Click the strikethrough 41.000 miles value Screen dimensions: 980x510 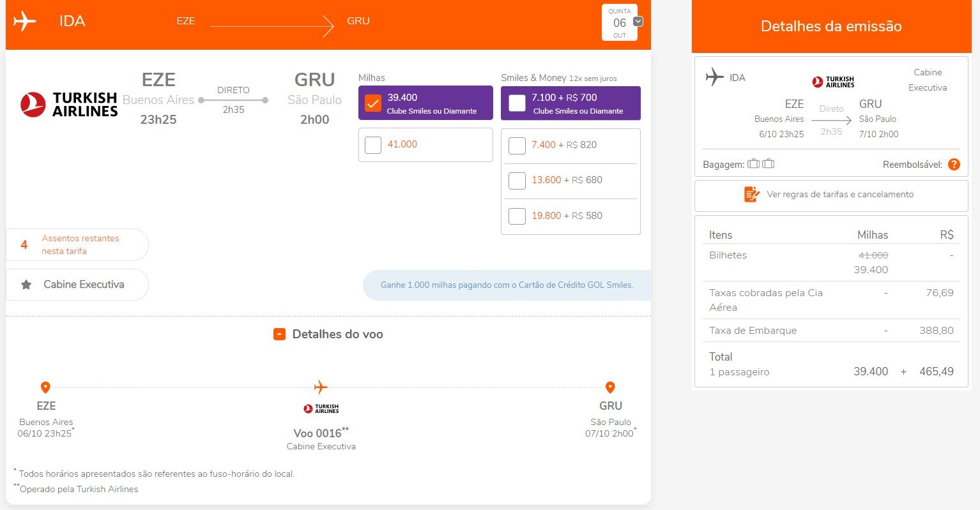(x=873, y=255)
